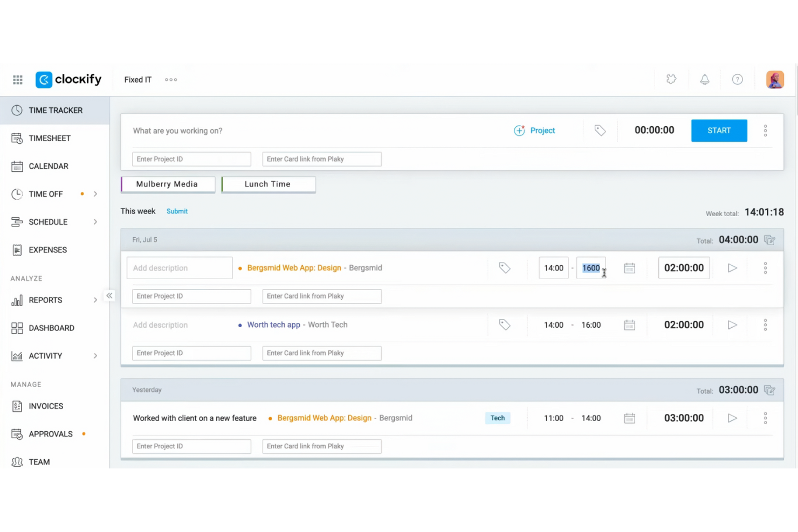Click the top Enter Card link from Plaky field
This screenshot has width=798, height=532.
click(x=322, y=159)
